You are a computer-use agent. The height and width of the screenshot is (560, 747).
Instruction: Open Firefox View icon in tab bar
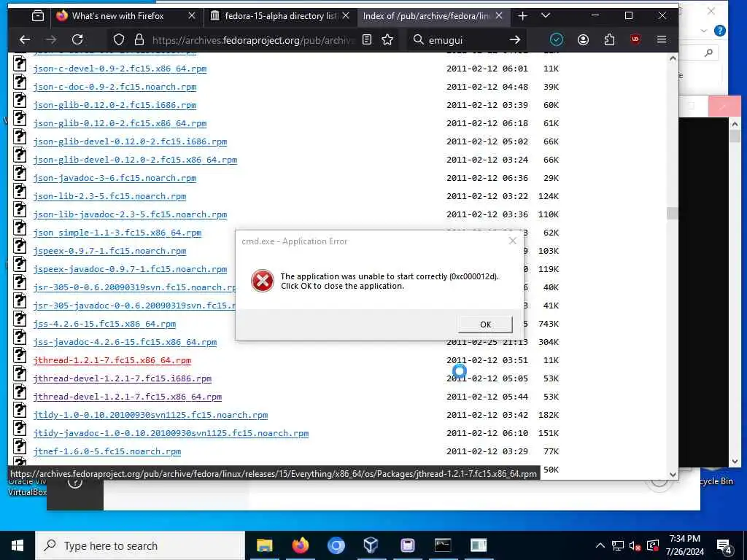coord(38,16)
